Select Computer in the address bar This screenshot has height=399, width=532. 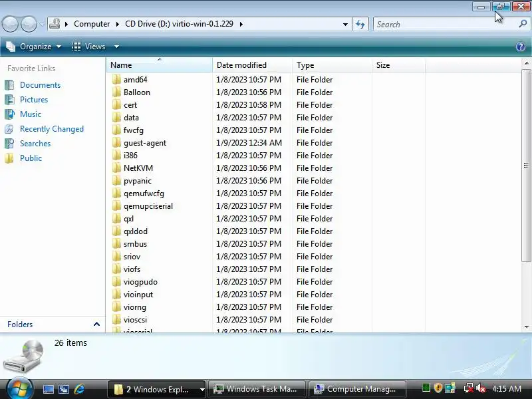pyautogui.click(x=92, y=24)
